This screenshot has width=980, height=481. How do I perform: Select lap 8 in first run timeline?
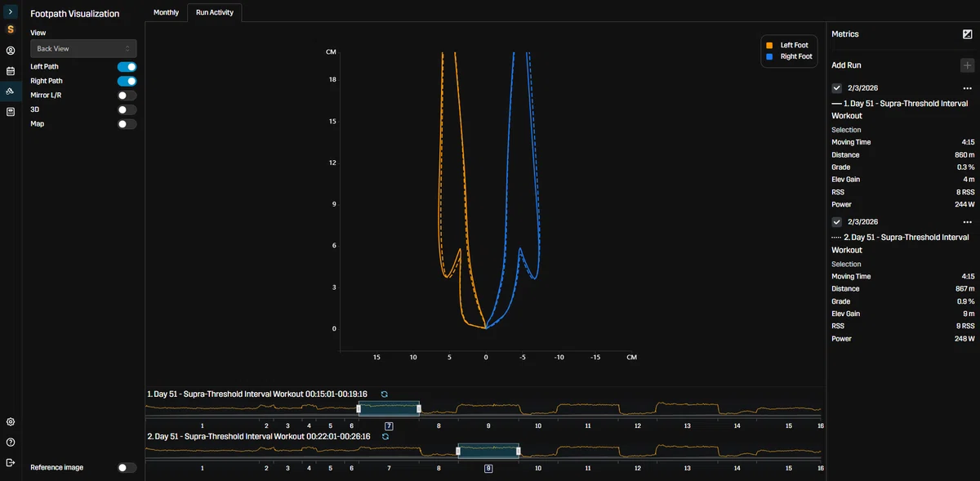coord(439,426)
